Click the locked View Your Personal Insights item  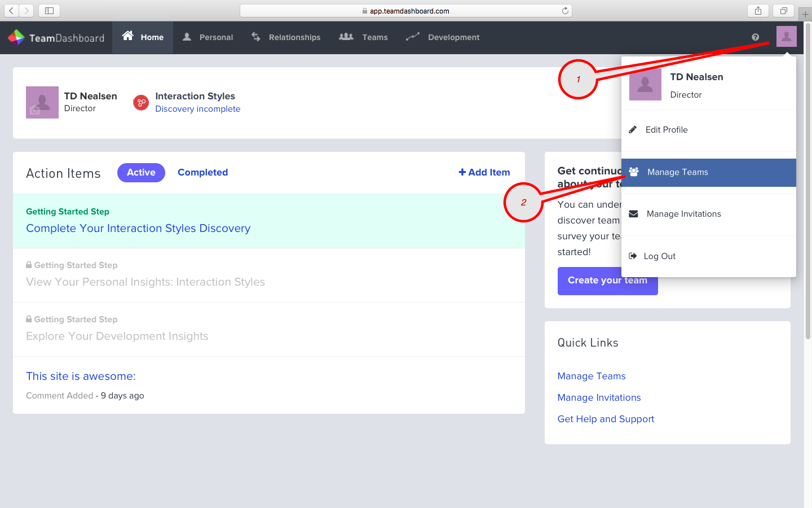(x=145, y=282)
